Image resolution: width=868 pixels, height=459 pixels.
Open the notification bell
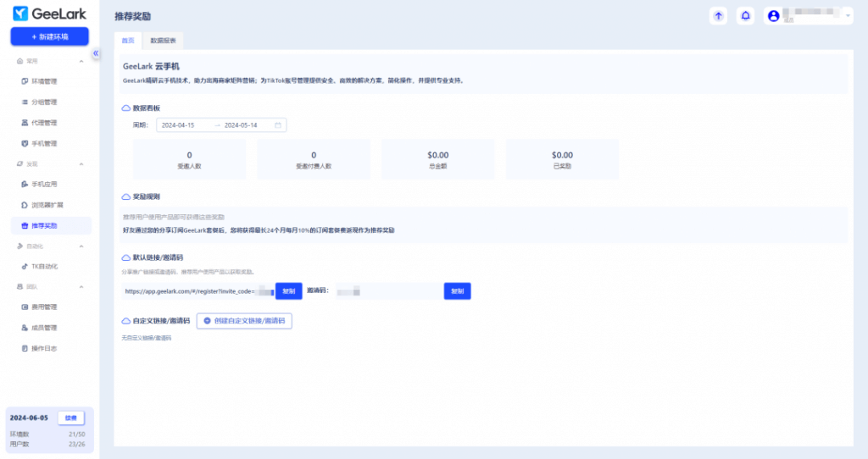[x=745, y=16]
